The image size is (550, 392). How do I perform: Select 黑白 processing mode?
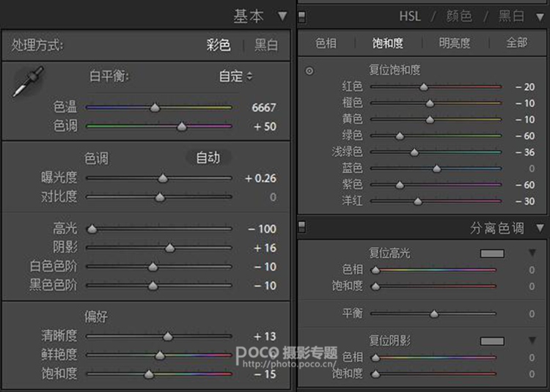266,45
